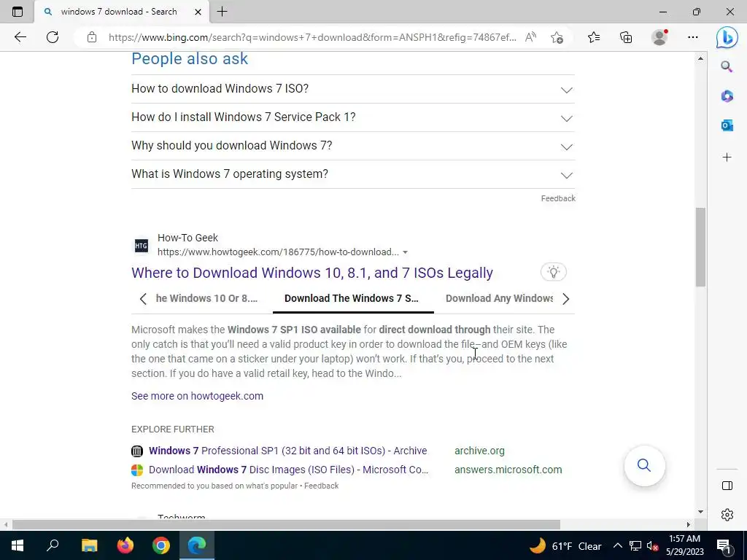Image resolution: width=747 pixels, height=560 pixels.
Task: Open Where to Download Windows ISOs Legally
Action: (312, 273)
